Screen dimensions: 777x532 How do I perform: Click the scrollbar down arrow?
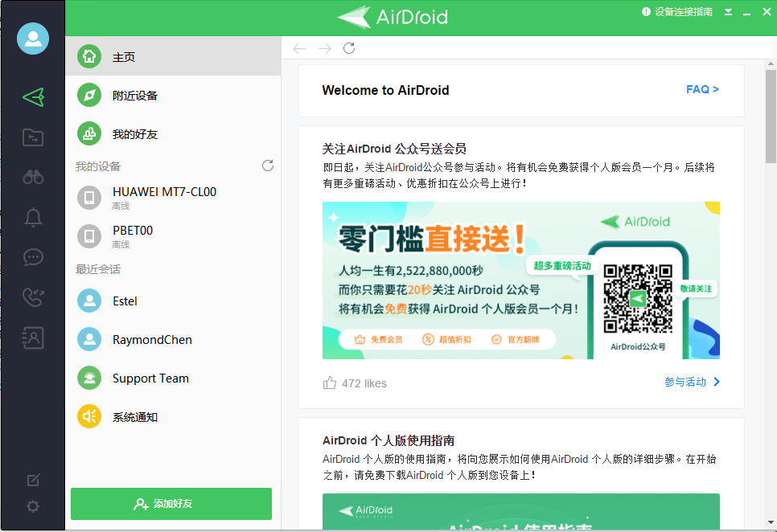pyautogui.click(x=771, y=522)
